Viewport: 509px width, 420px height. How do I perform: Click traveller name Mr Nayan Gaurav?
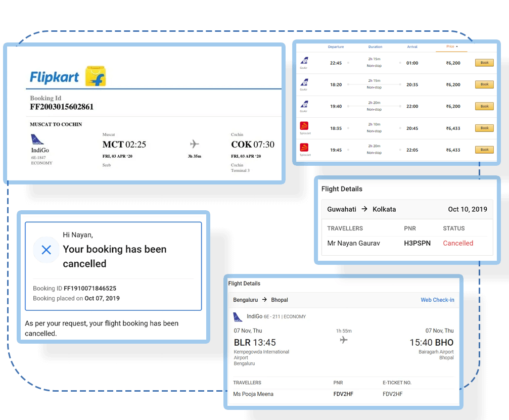pyautogui.click(x=353, y=243)
